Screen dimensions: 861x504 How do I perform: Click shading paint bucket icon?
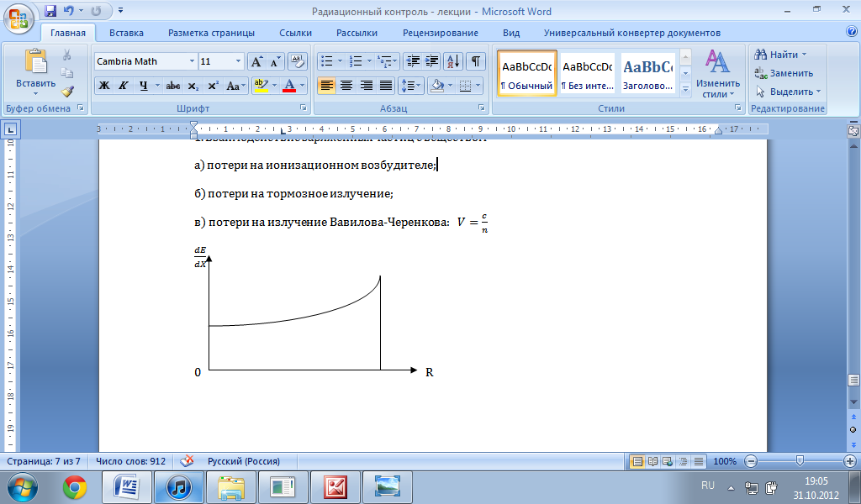[x=436, y=86]
